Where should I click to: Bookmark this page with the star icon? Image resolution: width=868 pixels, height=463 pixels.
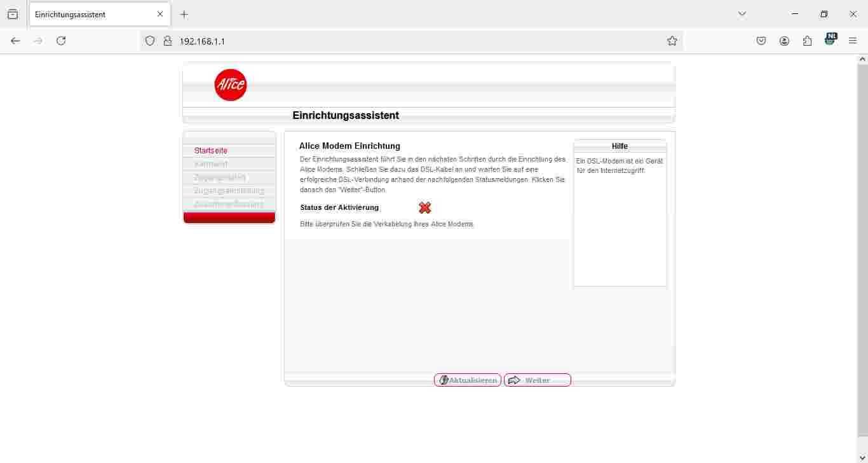coord(672,41)
